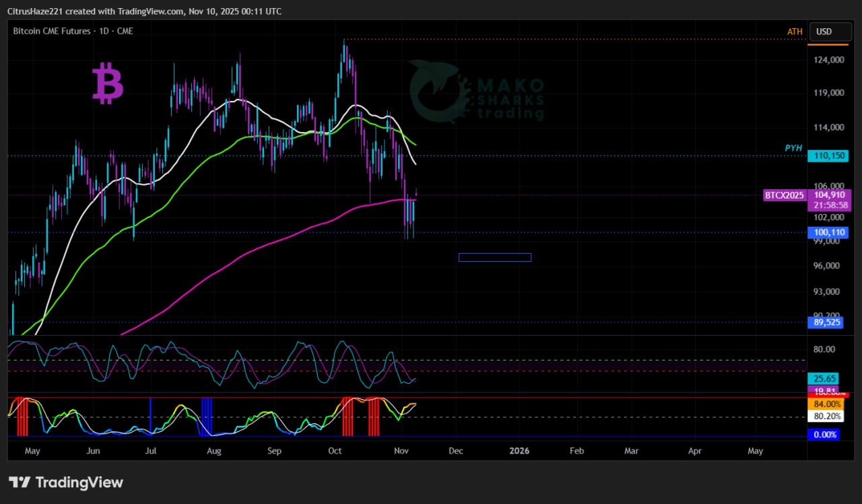This screenshot has height=504, width=862.
Task: Click the 1D interval in the chart title
Action: (104, 31)
